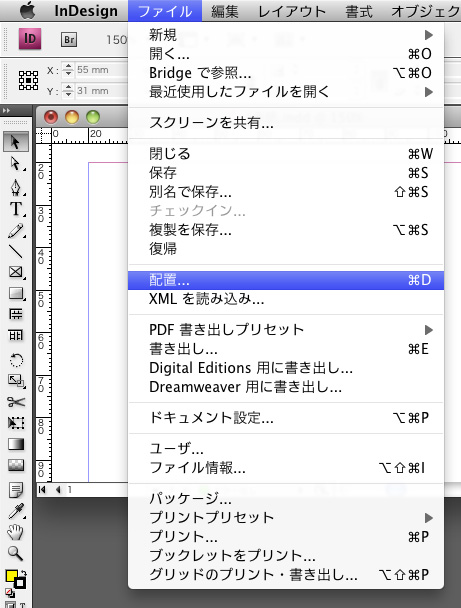This screenshot has height=608, width=461.
Task: Select the Line tool
Action: (16, 251)
